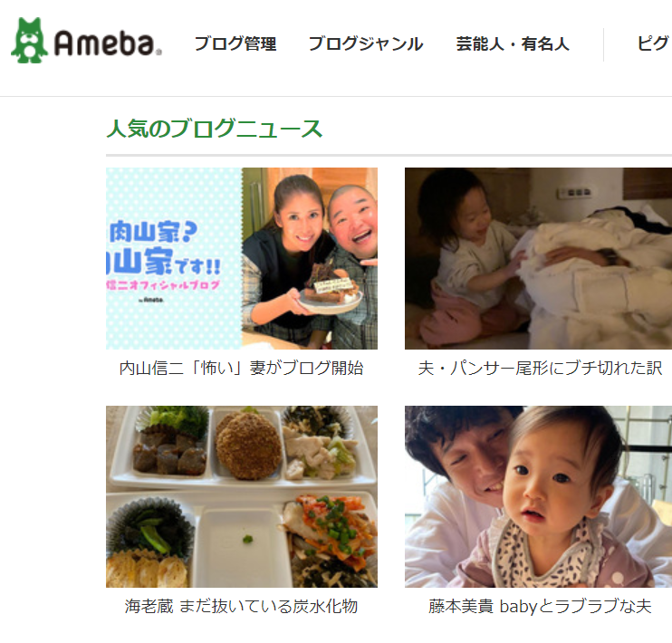Read the 夫・パンサー尾形にブチ切れた訳 article
The image size is (672, 643).
tap(540, 369)
